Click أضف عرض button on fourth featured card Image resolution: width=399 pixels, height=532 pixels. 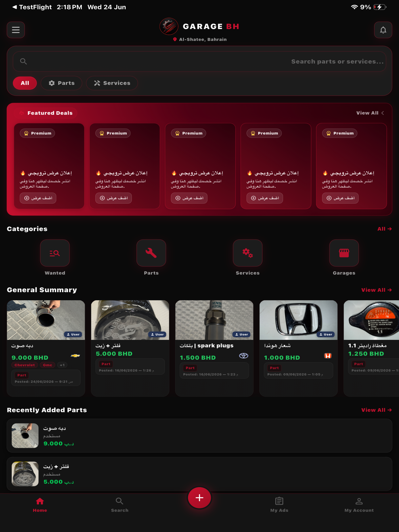[265, 198]
